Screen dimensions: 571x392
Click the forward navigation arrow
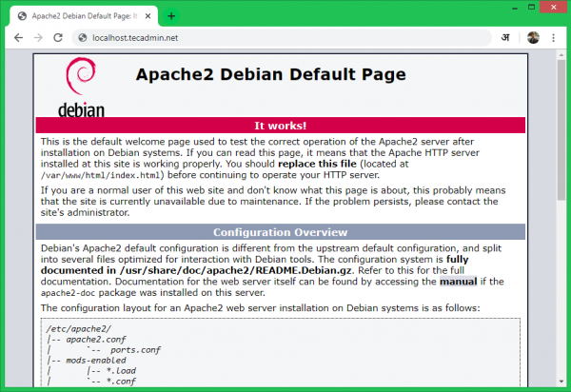coord(38,37)
